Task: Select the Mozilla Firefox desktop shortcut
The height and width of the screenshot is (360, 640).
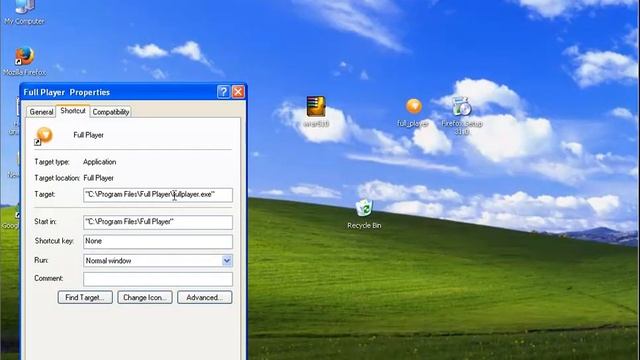Action: coord(24,61)
